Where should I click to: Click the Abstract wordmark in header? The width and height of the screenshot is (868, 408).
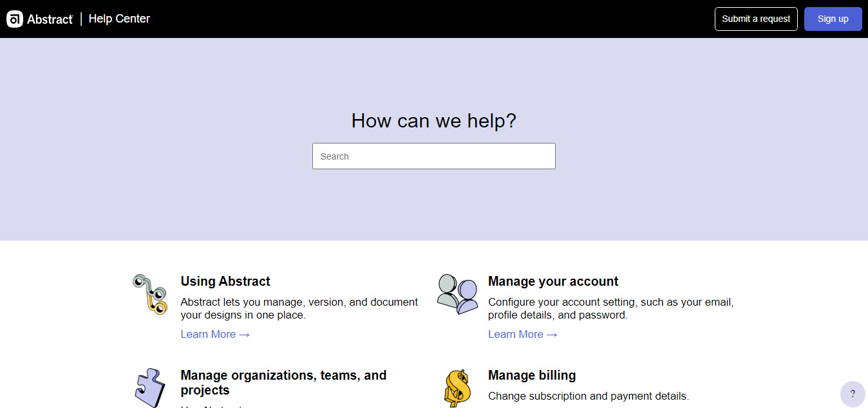(50, 19)
